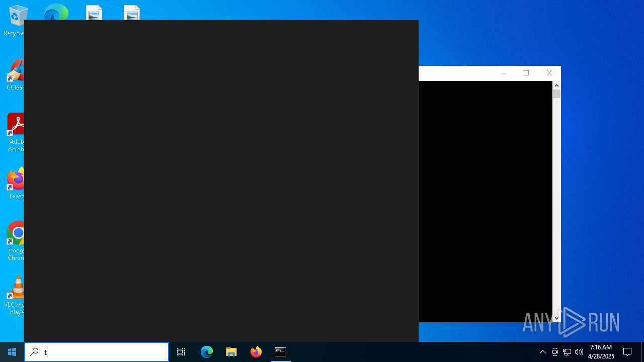Screen dimensions: 644x362
Task: Launch Microsoft Edge from the taskbar
Action: [x=207, y=352]
